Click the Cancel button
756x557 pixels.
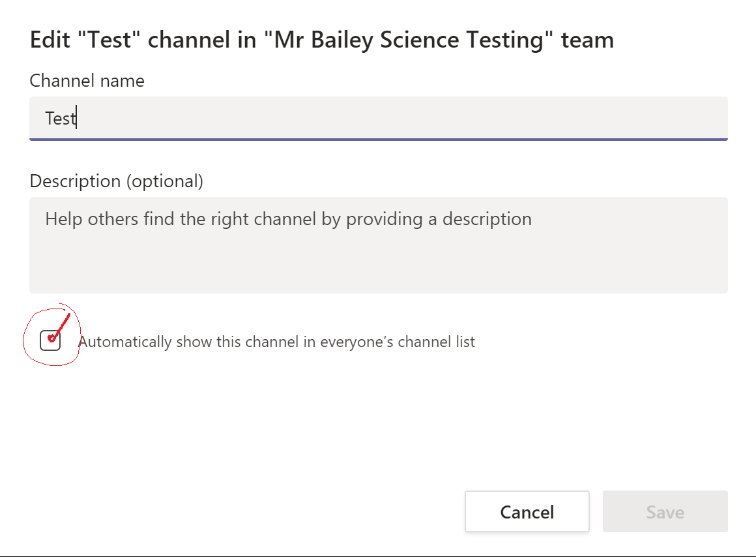pyautogui.click(x=527, y=511)
